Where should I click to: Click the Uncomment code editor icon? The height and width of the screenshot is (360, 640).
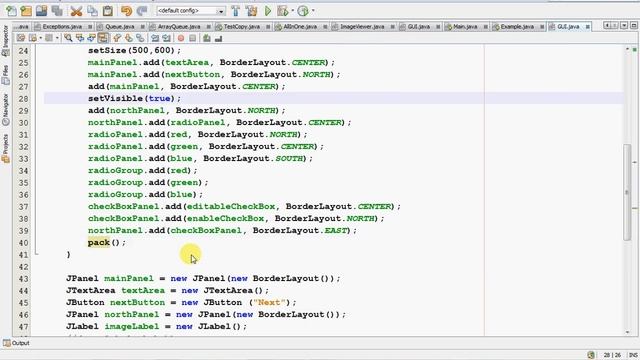pos(218,38)
